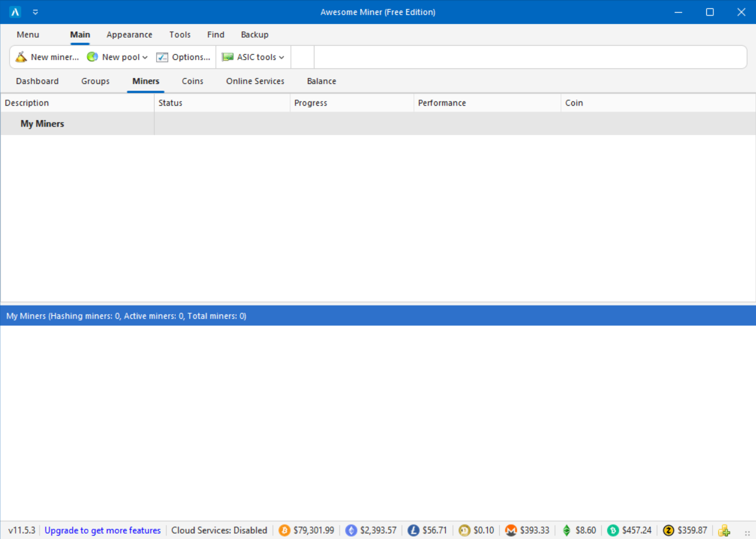
Task: Expand the ASIC tools dropdown arrow
Action: tap(281, 58)
